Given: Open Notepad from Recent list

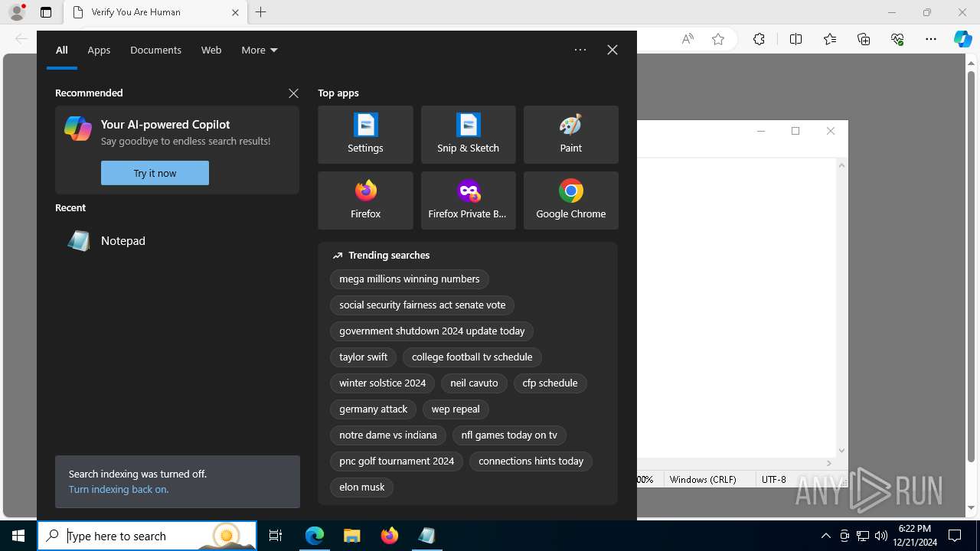Looking at the screenshot, I should 177,241.
